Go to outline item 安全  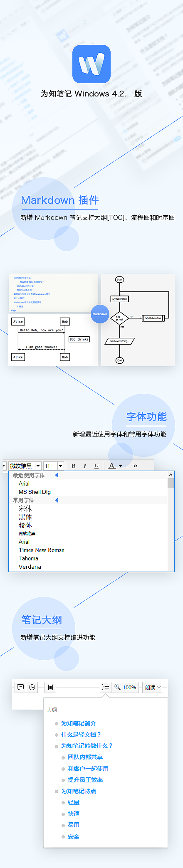(x=74, y=836)
